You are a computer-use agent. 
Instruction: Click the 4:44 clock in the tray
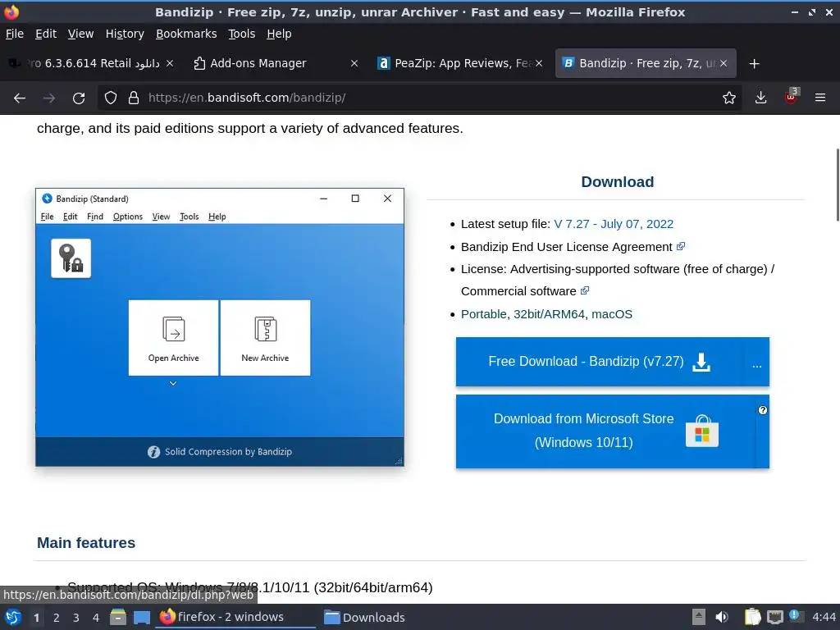click(x=824, y=617)
